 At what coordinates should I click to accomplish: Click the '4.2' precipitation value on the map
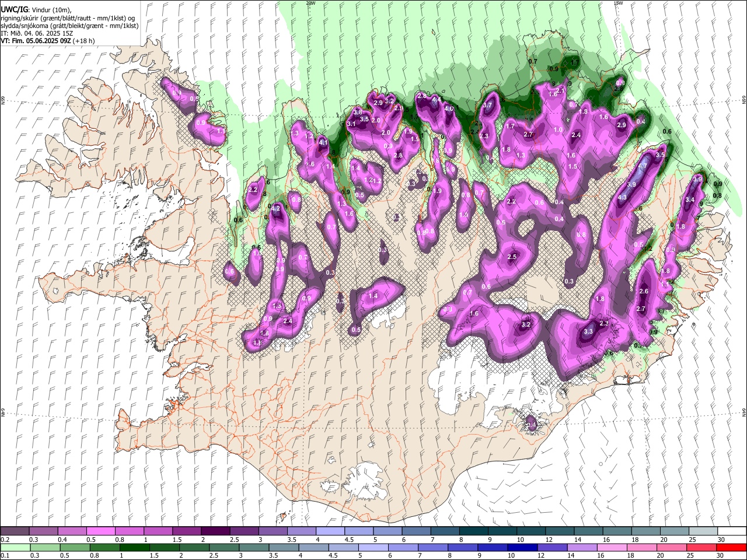(x=277, y=208)
